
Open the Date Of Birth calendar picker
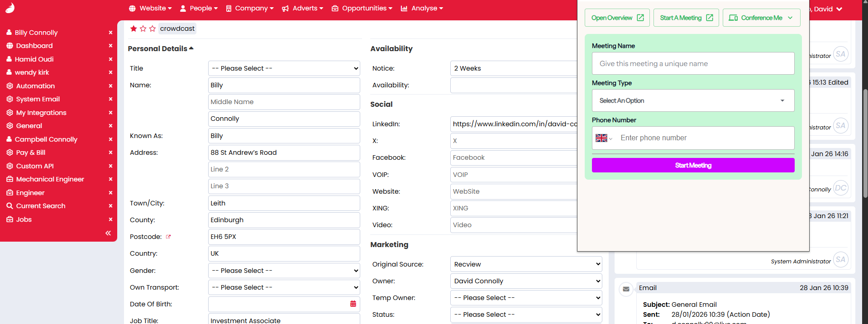(x=353, y=304)
